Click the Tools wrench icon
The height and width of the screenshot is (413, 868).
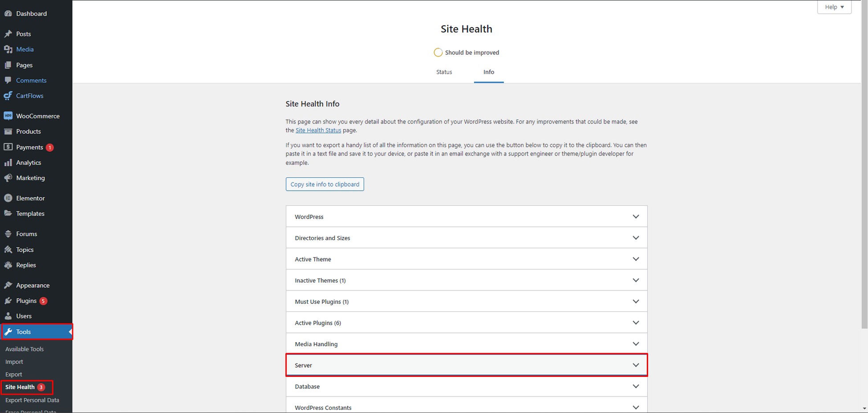[x=8, y=332]
